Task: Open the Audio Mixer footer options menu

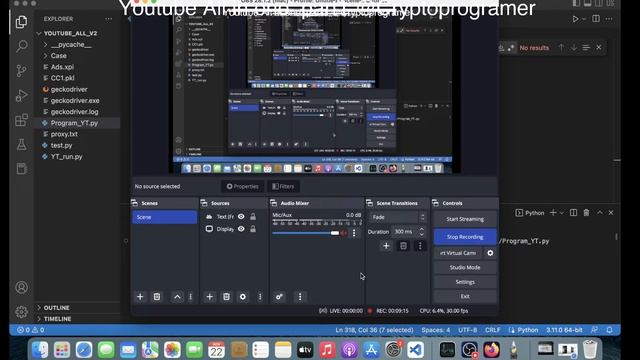Action: (x=300, y=297)
